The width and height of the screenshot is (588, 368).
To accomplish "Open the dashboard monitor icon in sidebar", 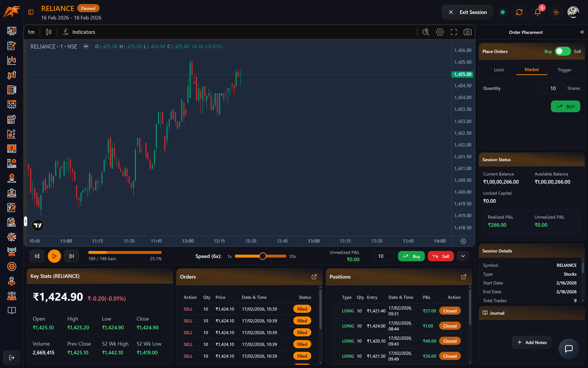I will pyautogui.click(x=12, y=31).
